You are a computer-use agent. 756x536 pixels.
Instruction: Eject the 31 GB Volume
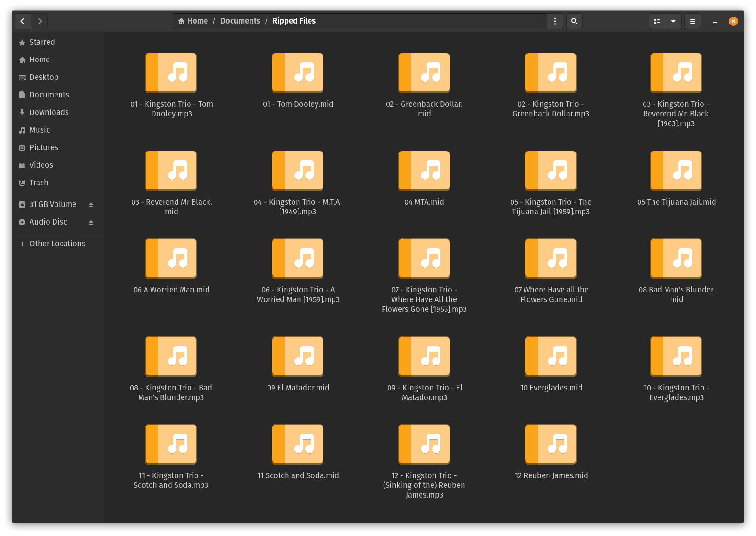[91, 205]
